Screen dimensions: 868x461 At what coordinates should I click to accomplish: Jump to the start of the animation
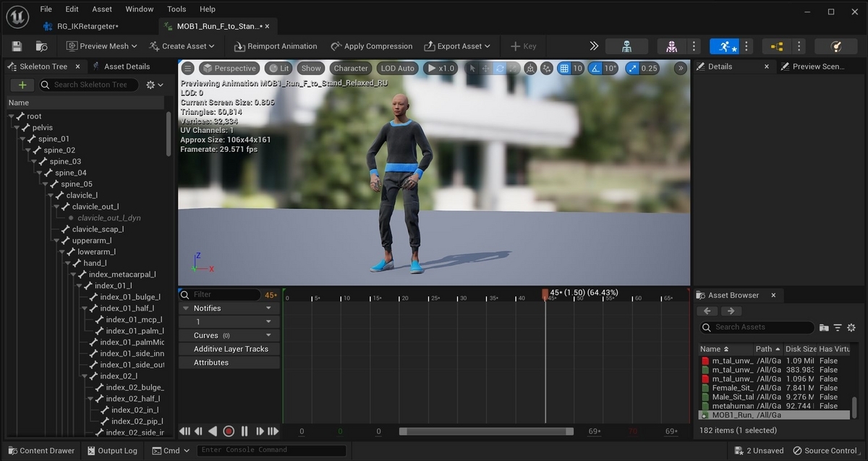pos(184,431)
